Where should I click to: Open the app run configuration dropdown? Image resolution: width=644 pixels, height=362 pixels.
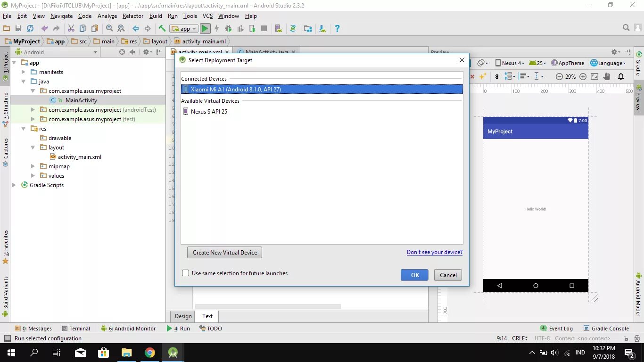click(184, 29)
